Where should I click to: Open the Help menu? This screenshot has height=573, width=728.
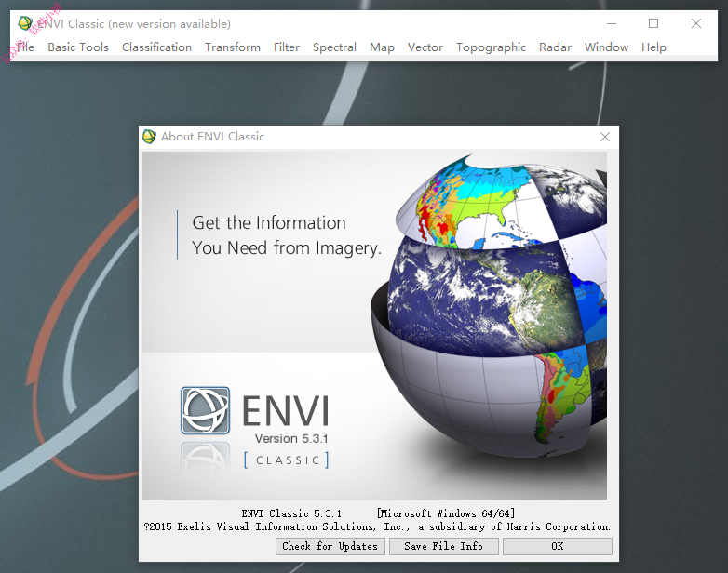point(654,47)
